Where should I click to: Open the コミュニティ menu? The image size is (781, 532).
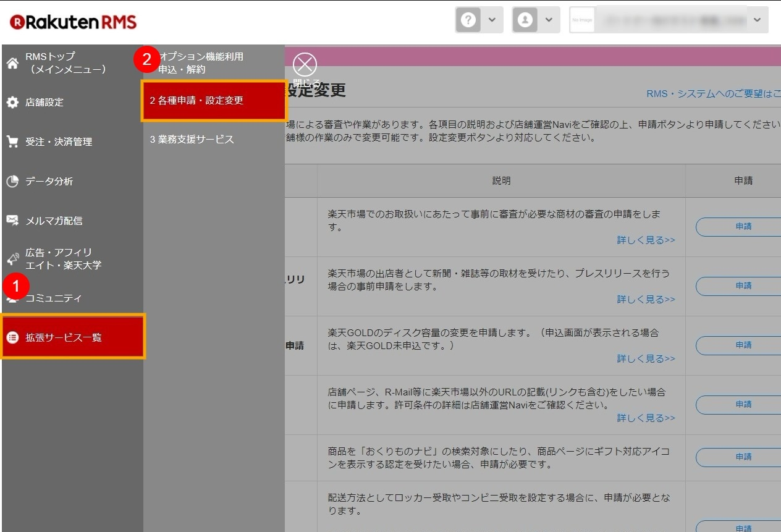point(54,298)
